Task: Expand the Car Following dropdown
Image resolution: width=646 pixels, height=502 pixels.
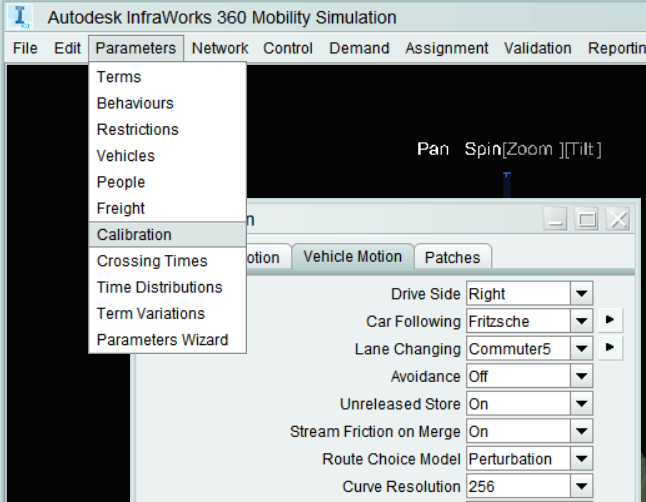Action: click(581, 321)
